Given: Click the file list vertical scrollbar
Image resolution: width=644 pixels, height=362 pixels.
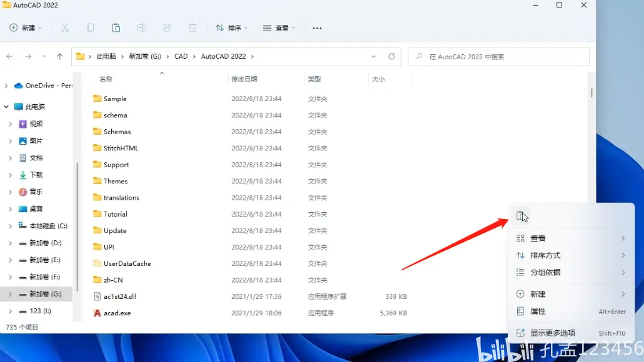Looking at the screenshot, I should pos(592,93).
